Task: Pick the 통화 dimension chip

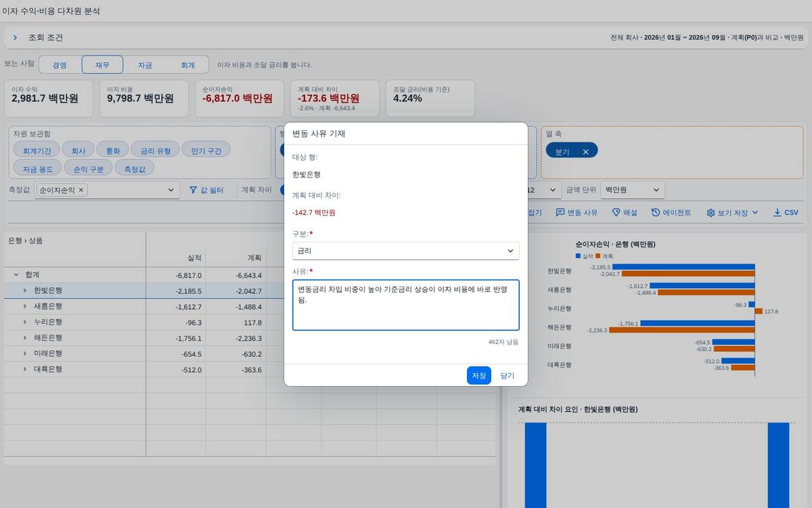Action: pyautogui.click(x=112, y=150)
